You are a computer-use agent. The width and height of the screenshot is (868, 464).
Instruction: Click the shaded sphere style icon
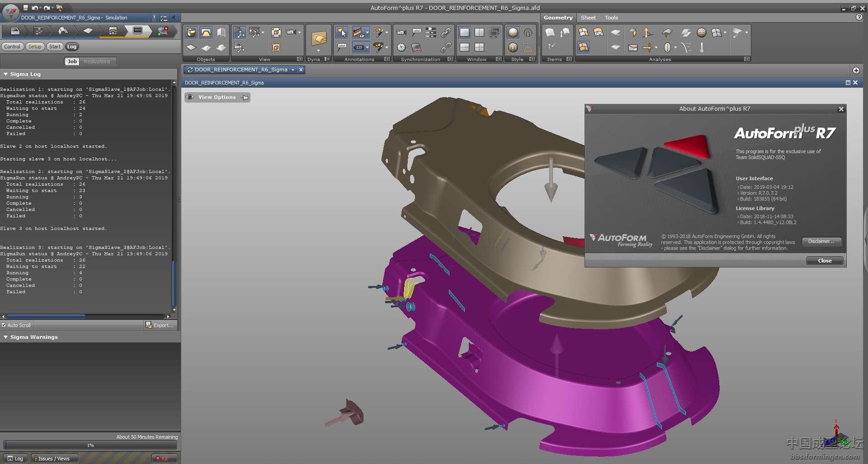(x=513, y=33)
